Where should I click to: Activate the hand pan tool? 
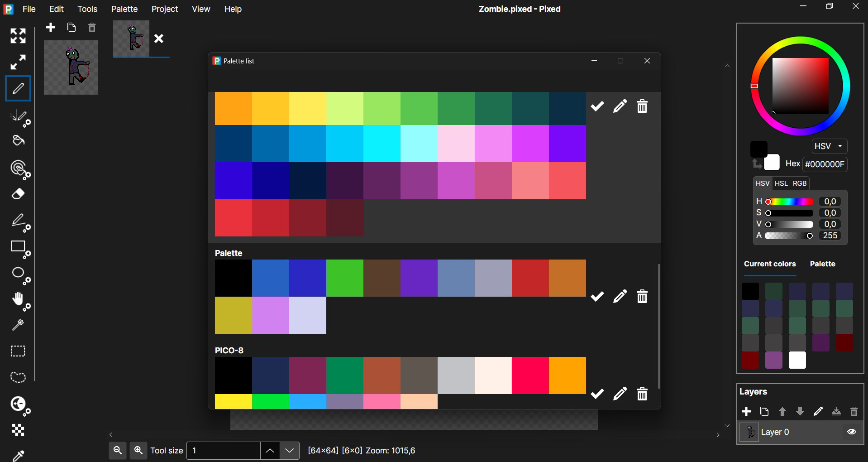coord(20,302)
